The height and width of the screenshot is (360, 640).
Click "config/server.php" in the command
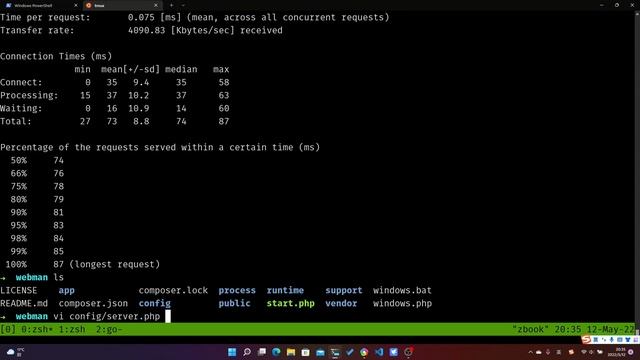click(114, 316)
